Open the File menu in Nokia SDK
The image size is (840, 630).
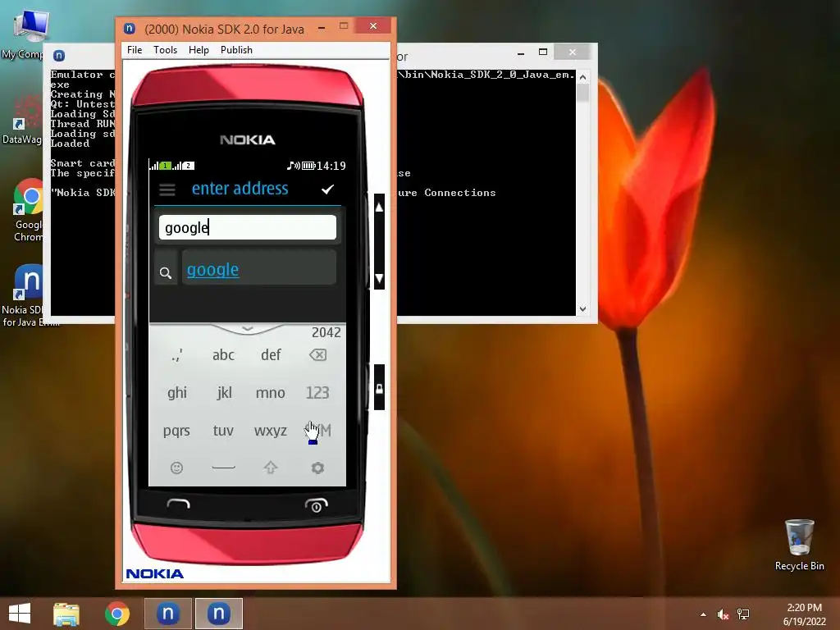(x=135, y=50)
